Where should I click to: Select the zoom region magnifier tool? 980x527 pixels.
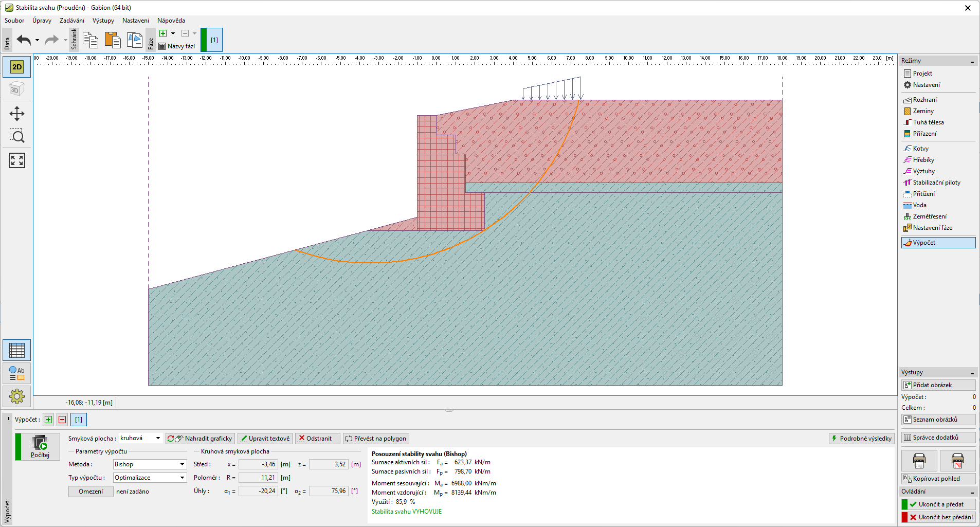[17, 136]
